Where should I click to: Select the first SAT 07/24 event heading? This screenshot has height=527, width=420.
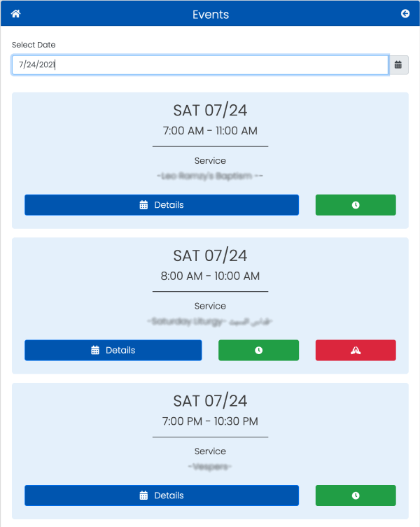click(210, 111)
